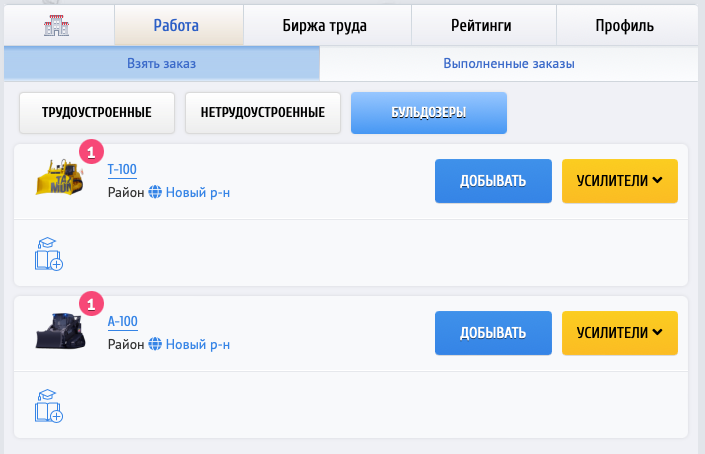Open training book icon under T-100
This screenshot has width=705, height=454.
[x=49, y=254]
